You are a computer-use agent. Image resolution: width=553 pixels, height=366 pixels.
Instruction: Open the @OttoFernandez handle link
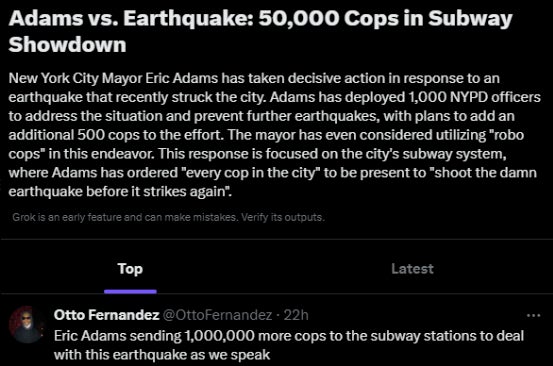click(x=217, y=315)
